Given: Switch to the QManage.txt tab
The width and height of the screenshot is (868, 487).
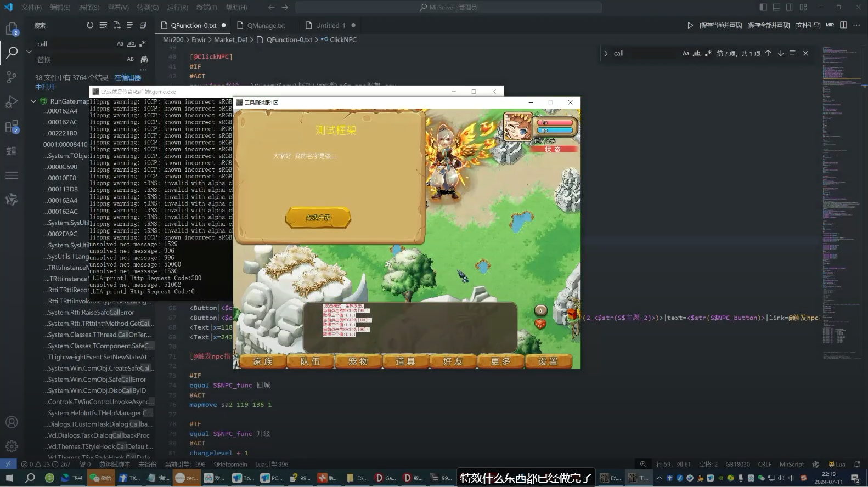Looking at the screenshot, I should point(266,25).
